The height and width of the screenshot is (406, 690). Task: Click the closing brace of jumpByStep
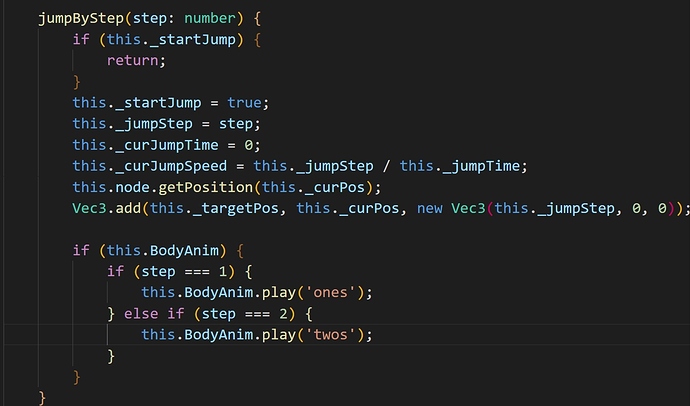pyautogui.click(x=42, y=398)
